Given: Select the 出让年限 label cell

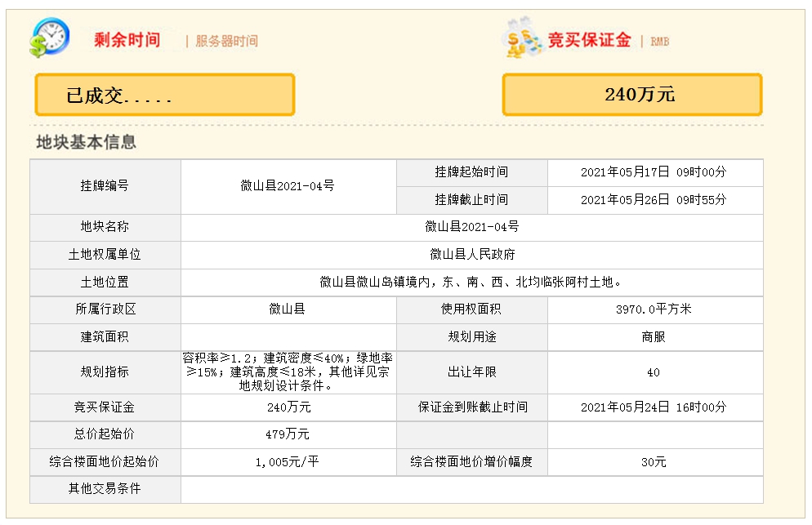Looking at the screenshot, I should point(472,372).
